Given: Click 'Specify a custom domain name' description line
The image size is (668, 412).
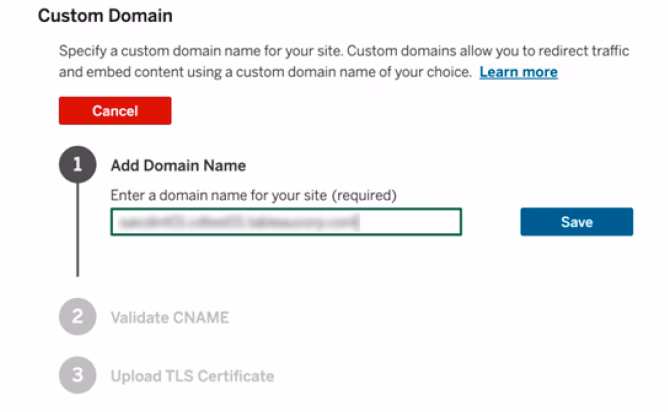Looking at the screenshot, I should (300, 49).
